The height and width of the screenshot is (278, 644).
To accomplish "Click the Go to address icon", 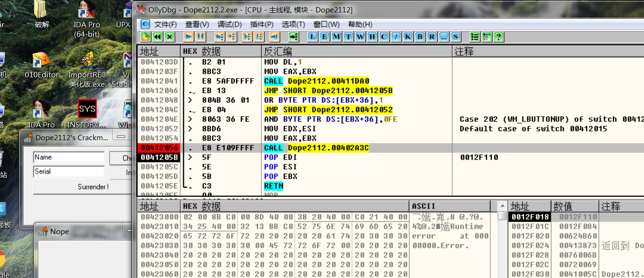I will click(x=294, y=36).
